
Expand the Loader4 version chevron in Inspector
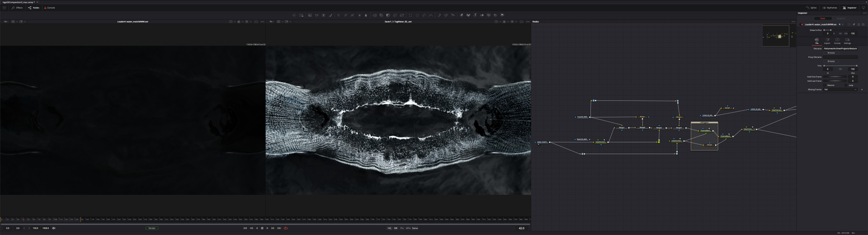(843, 24)
